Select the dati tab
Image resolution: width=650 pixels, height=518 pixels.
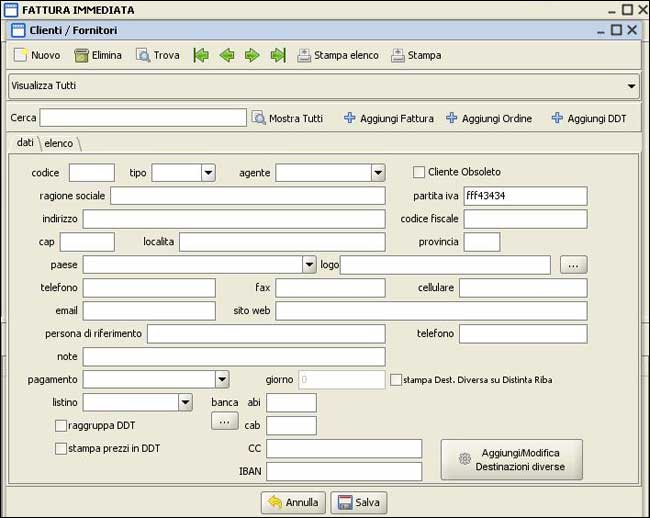click(x=25, y=143)
